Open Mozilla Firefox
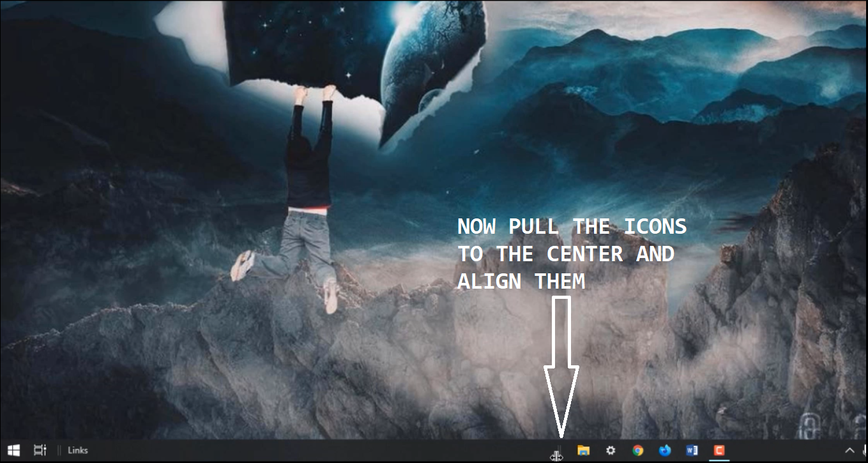This screenshot has width=868, height=463. click(664, 450)
